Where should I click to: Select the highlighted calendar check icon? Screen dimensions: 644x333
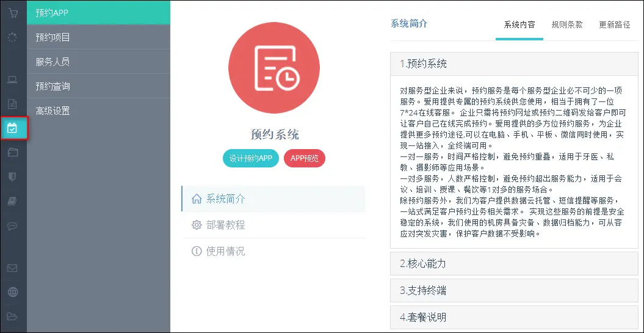coord(13,128)
